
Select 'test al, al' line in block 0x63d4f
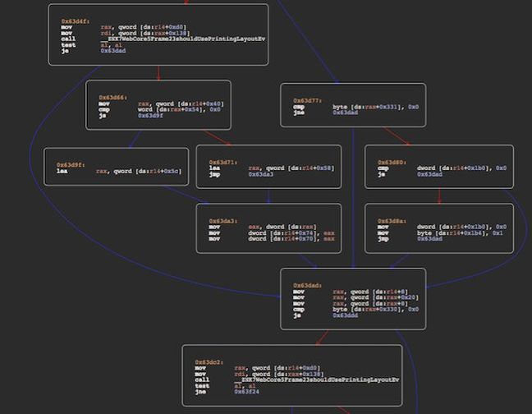pyautogui.click(x=92, y=45)
